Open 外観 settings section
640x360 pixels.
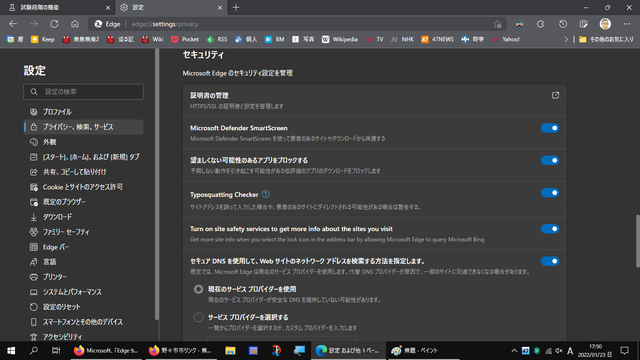click(x=83, y=142)
